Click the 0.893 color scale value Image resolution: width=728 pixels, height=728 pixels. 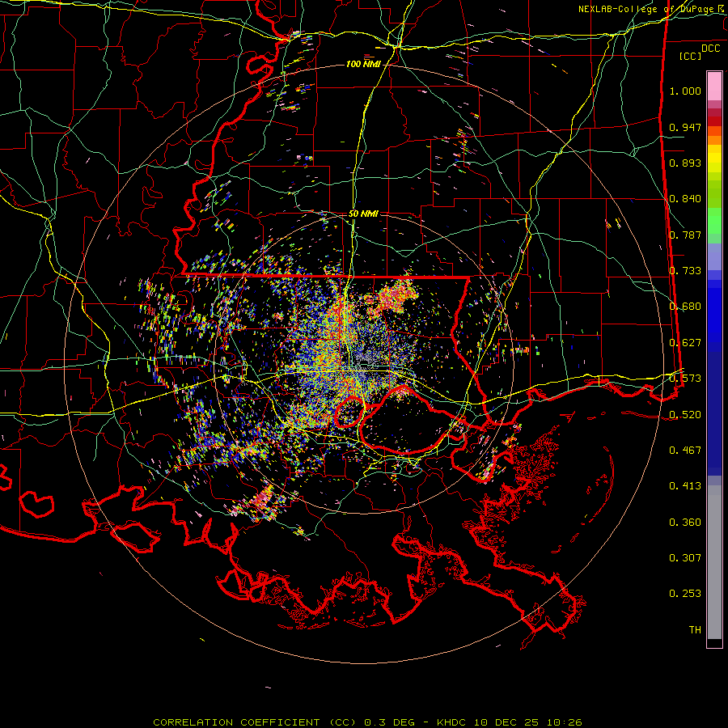pyautogui.click(x=685, y=163)
